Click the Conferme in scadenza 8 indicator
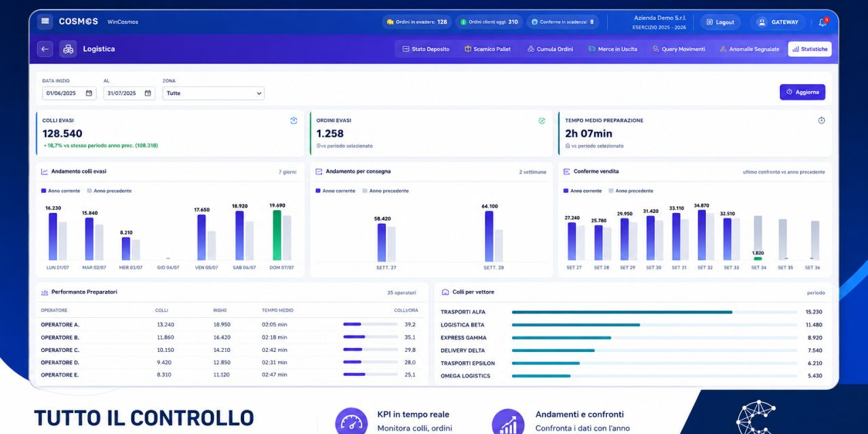The height and width of the screenshot is (434, 868). 562,22
